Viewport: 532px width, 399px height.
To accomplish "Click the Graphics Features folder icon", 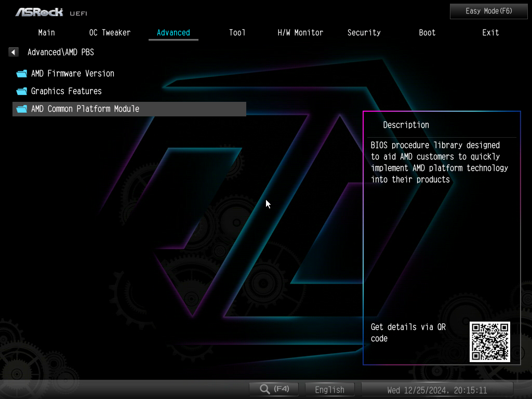I will [22, 91].
